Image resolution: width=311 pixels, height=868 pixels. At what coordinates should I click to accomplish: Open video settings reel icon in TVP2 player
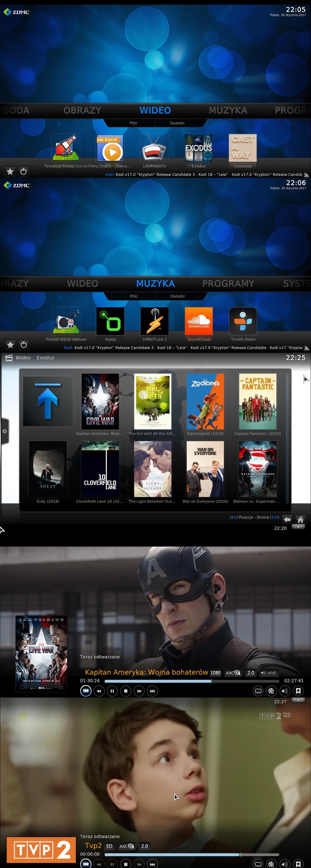[271, 864]
